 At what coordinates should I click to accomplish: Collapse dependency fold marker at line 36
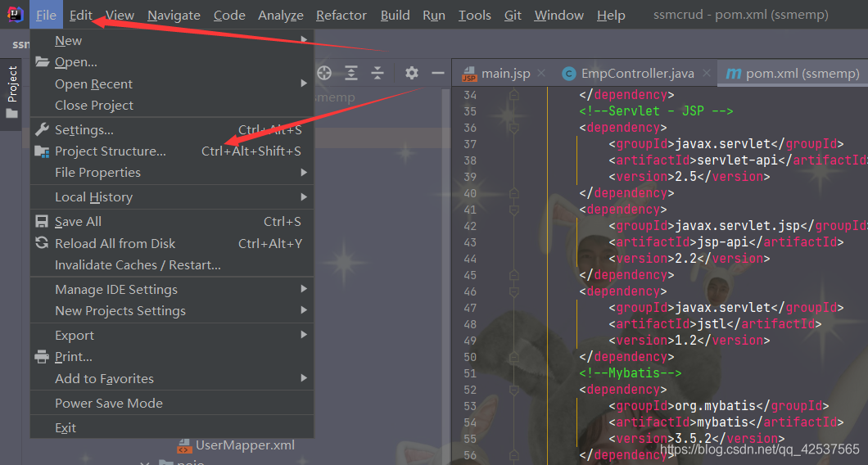click(513, 128)
